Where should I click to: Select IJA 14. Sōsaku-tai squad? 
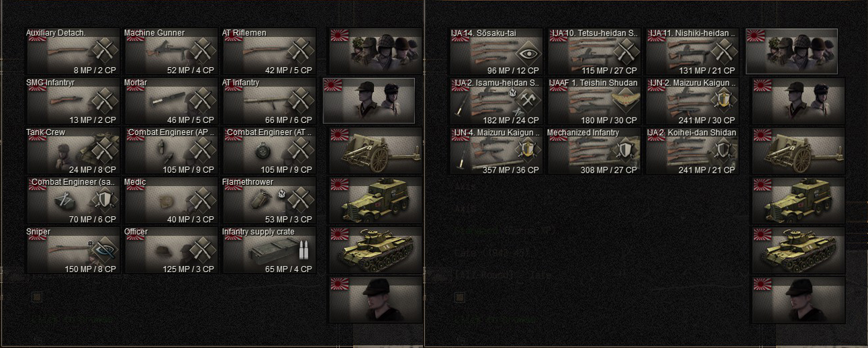pos(495,51)
